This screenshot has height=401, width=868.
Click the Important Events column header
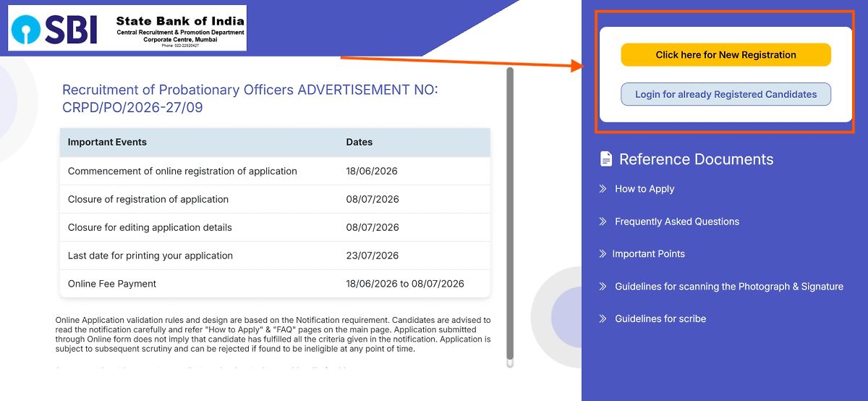(107, 142)
